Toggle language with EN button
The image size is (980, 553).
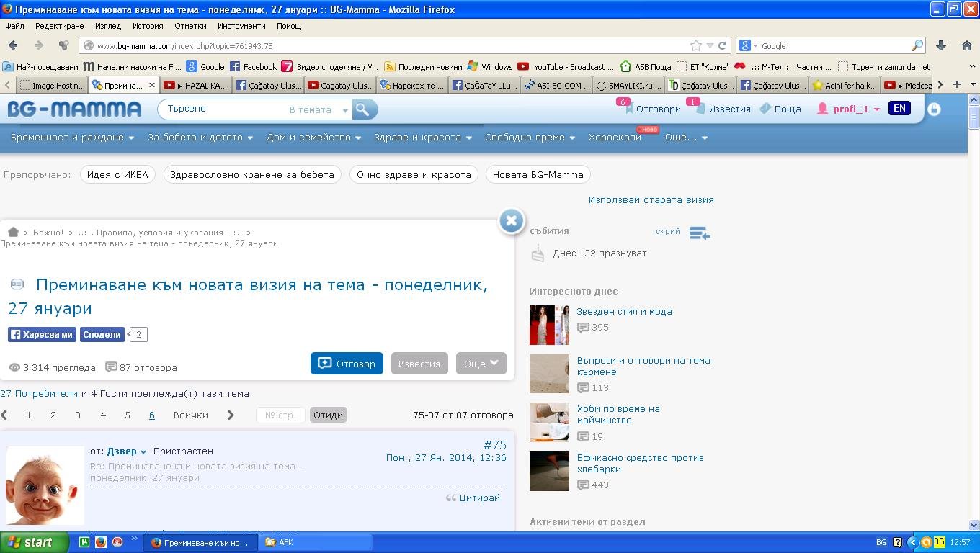899,108
